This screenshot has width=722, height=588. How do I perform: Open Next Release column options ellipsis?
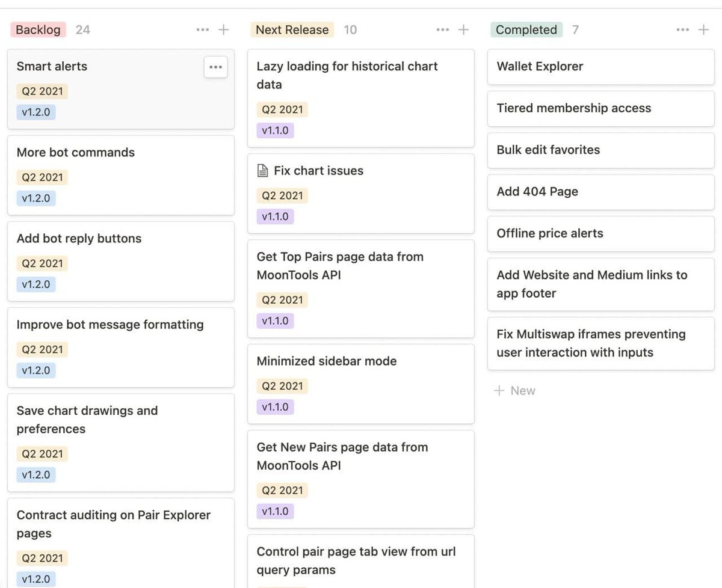[x=443, y=29]
